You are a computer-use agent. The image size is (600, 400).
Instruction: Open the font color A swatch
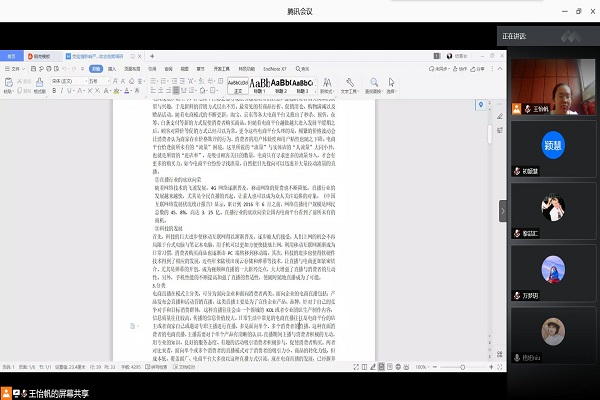127,91
